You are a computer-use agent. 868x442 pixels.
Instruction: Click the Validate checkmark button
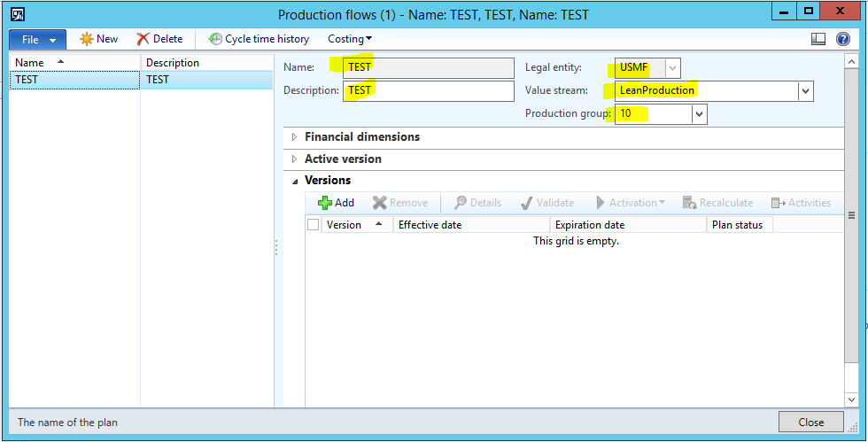(528, 203)
